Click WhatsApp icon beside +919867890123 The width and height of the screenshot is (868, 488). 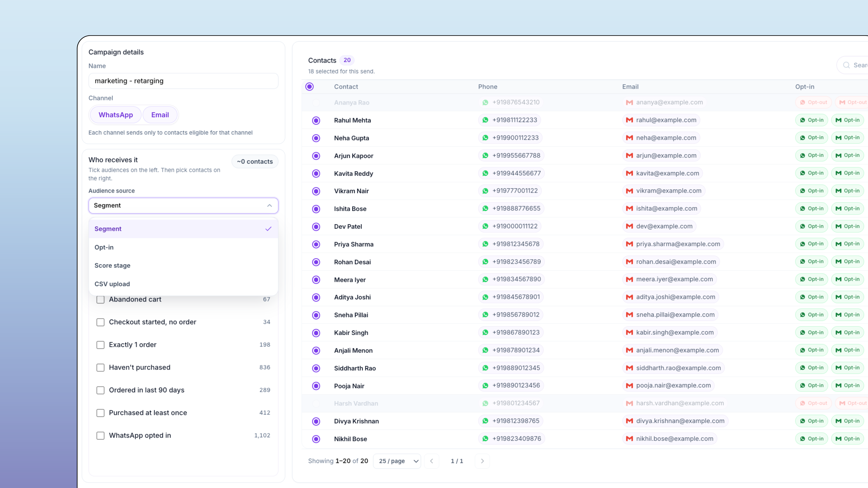click(x=485, y=332)
